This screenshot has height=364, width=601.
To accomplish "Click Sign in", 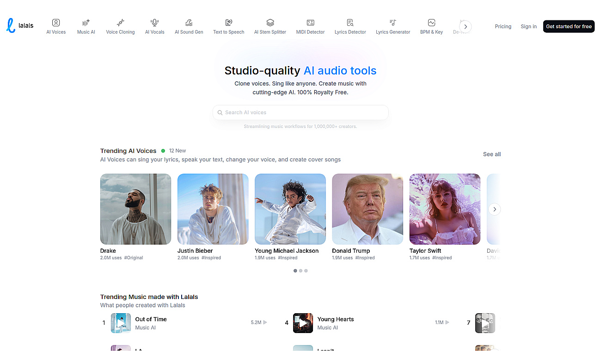I will coord(528,26).
